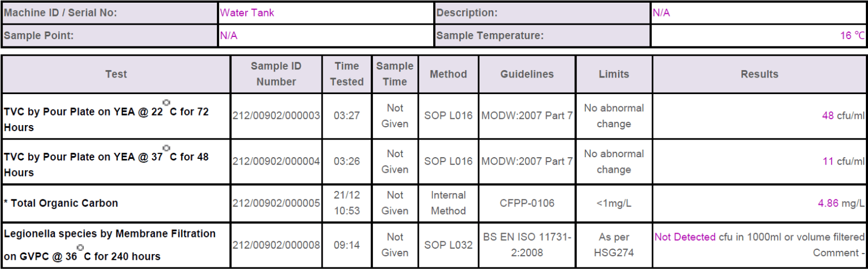The image size is (868, 269).
Task: Select sample ID 212/00902/000005
Action: pos(276,203)
